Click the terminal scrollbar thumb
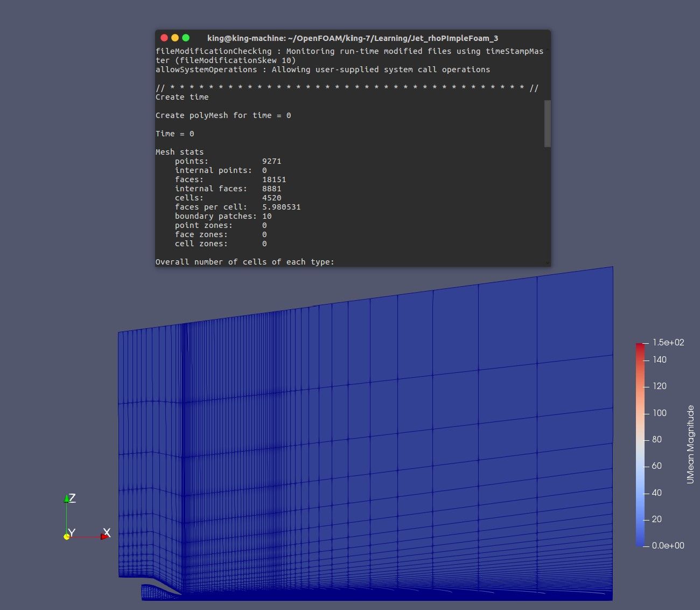Viewport: 700px width, 610px height. (548, 123)
